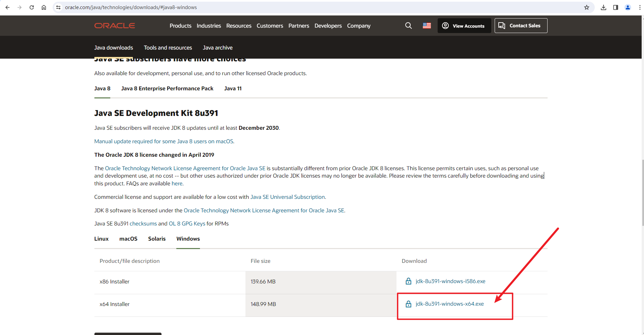The height and width of the screenshot is (335, 644).
Task: Open FAQs 'here' link
Action: (x=177, y=183)
